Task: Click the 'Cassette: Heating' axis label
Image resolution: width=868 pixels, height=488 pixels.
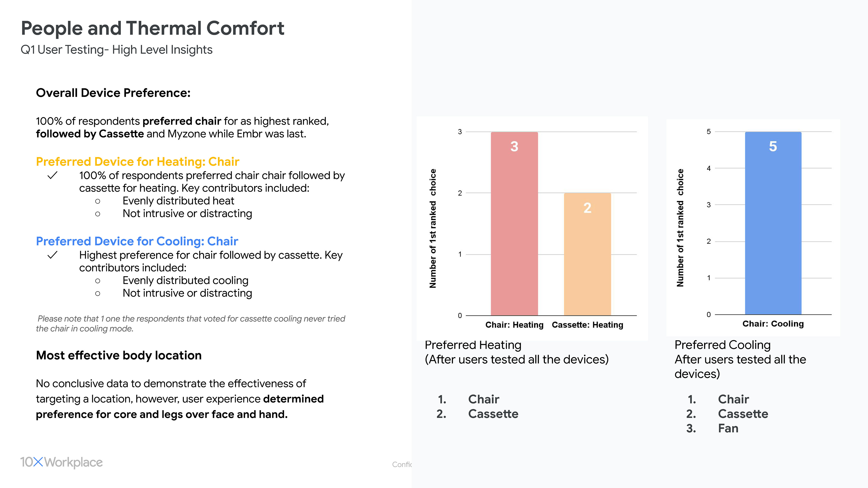Action: click(587, 325)
